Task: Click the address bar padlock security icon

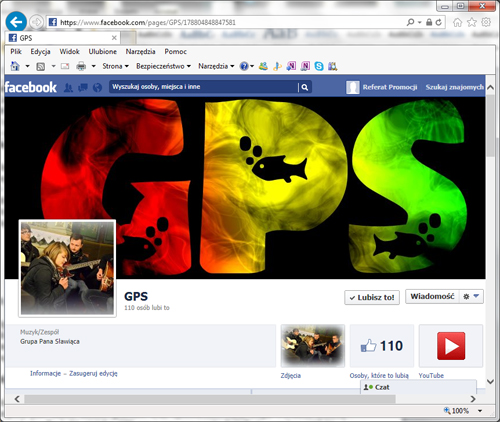Action: coord(429,22)
